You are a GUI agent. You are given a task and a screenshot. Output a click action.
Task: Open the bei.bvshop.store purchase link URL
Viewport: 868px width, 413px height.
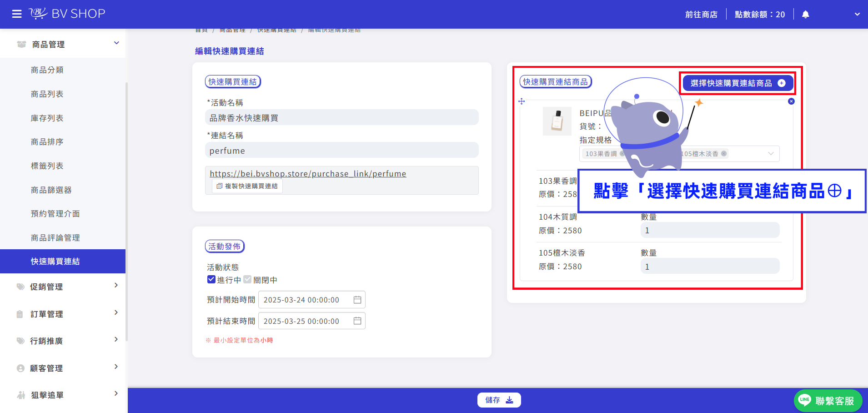[308, 174]
